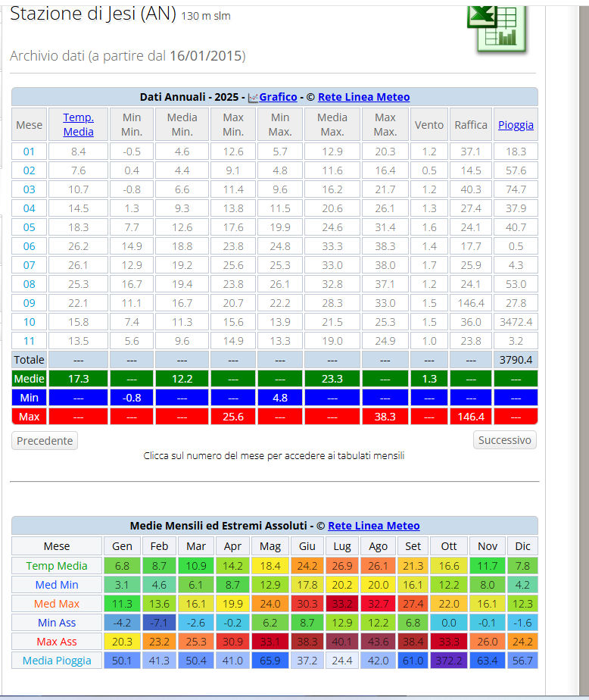Click the Temp. Media column header link
The height and width of the screenshot is (700, 589).
point(78,124)
